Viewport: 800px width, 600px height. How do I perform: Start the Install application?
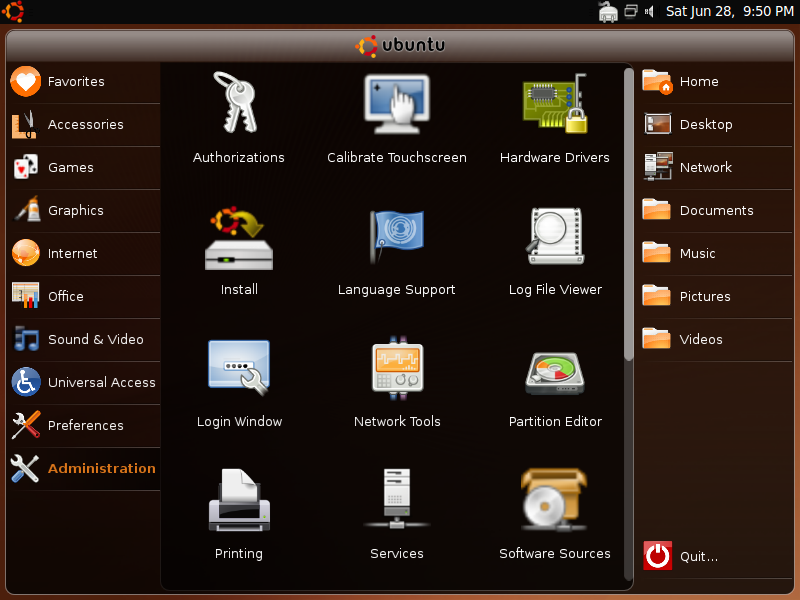click(238, 238)
